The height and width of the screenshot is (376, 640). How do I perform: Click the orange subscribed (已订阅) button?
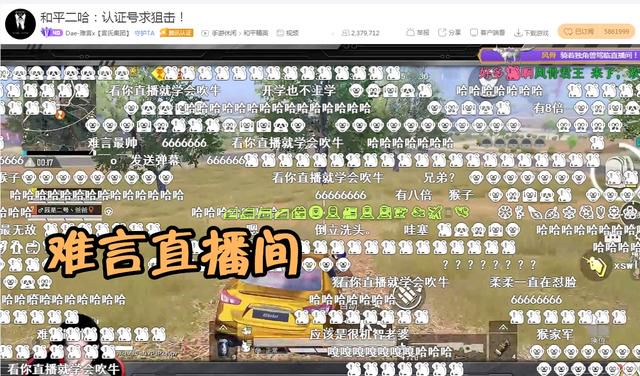click(596, 31)
